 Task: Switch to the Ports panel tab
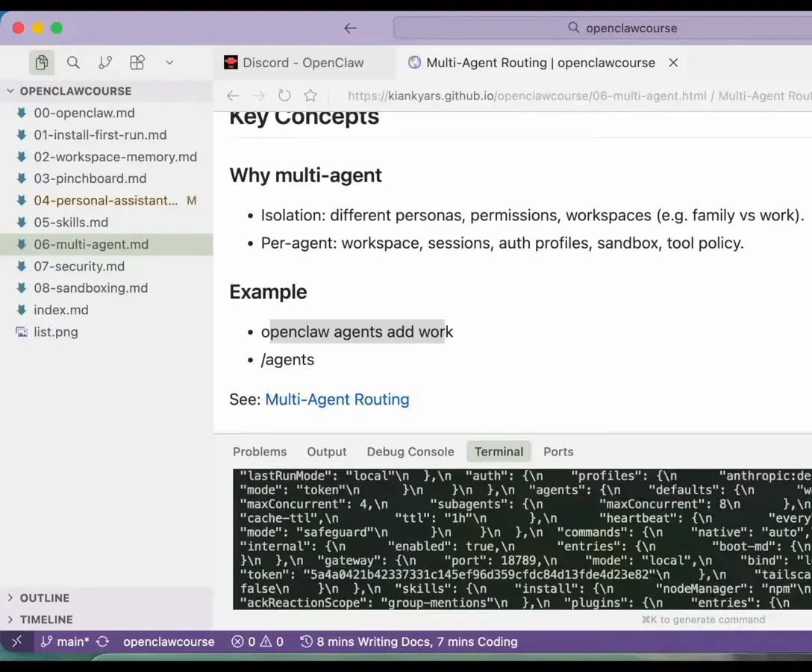[x=558, y=452]
